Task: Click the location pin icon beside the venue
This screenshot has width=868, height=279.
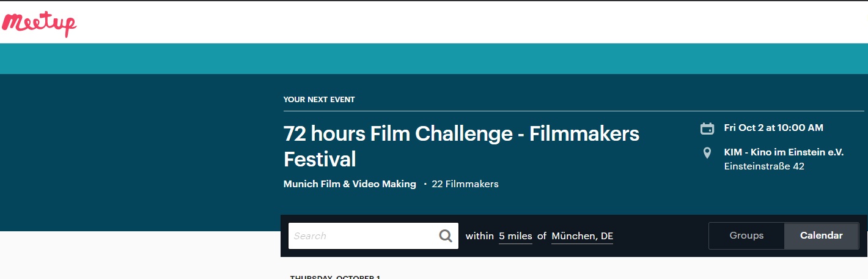Action: click(x=707, y=153)
